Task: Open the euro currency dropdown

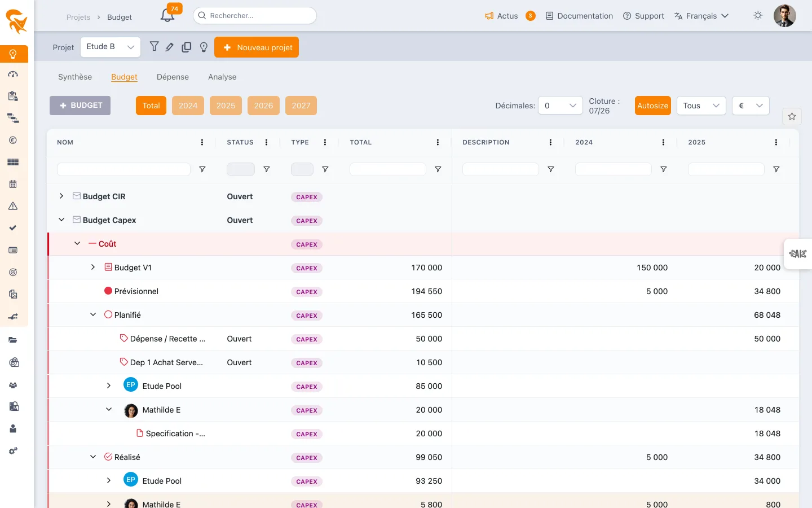Action: coord(751,106)
